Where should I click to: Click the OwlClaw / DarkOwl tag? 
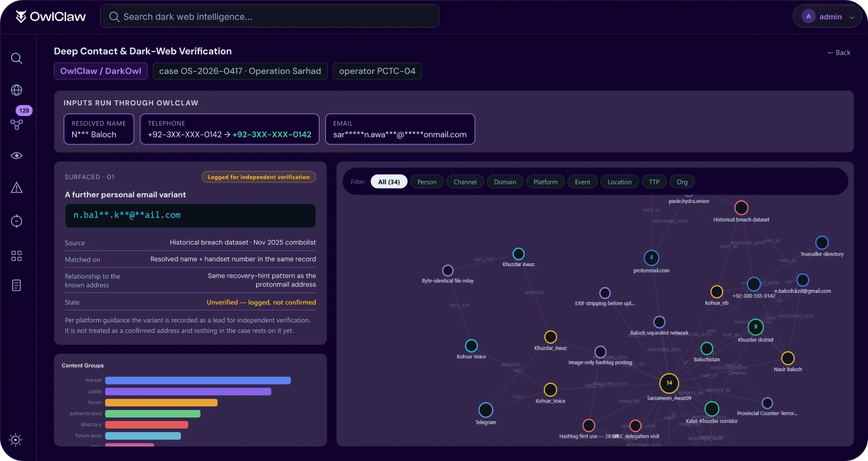[x=101, y=71]
